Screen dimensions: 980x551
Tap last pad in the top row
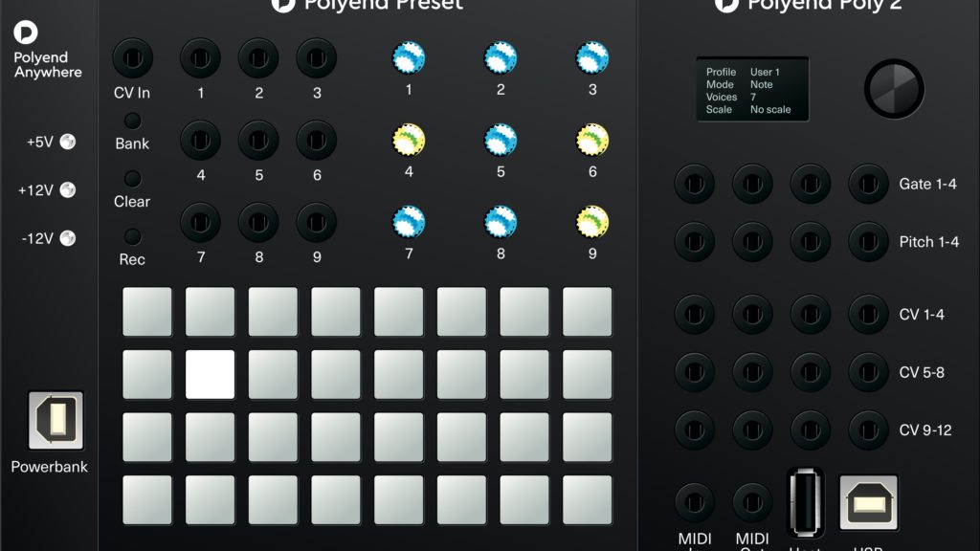click(588, 312)
